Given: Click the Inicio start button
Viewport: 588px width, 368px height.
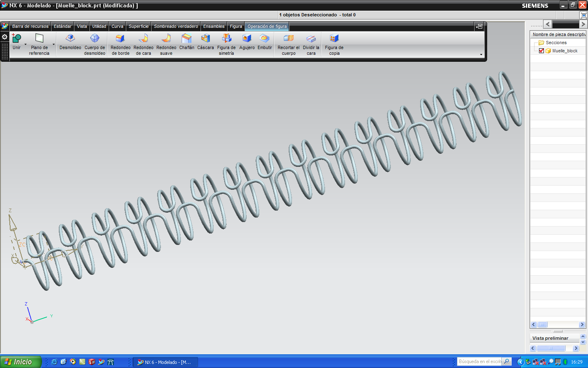Looking at the screenshot, I should click(x=20, y=362).
